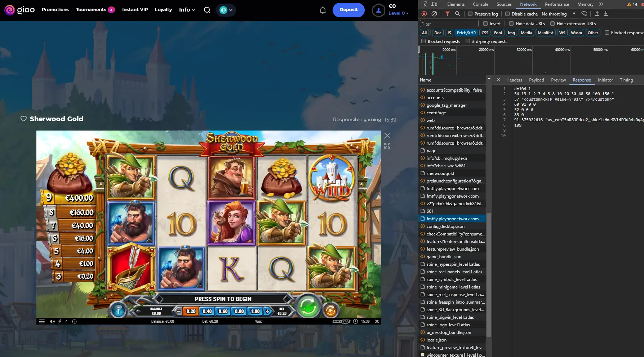Decrease bet with the minus button

click(x=179, y=311)
